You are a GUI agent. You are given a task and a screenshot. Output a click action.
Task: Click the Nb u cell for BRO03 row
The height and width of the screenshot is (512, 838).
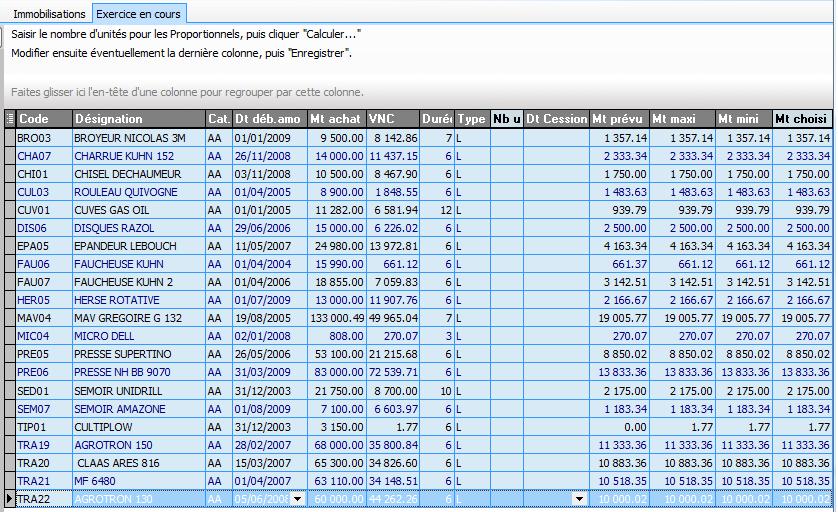(506, 138)
